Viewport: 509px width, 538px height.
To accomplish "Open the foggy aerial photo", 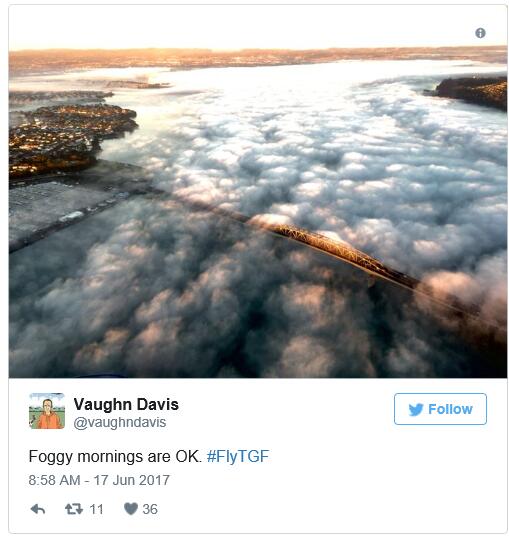I will (258, 191).
